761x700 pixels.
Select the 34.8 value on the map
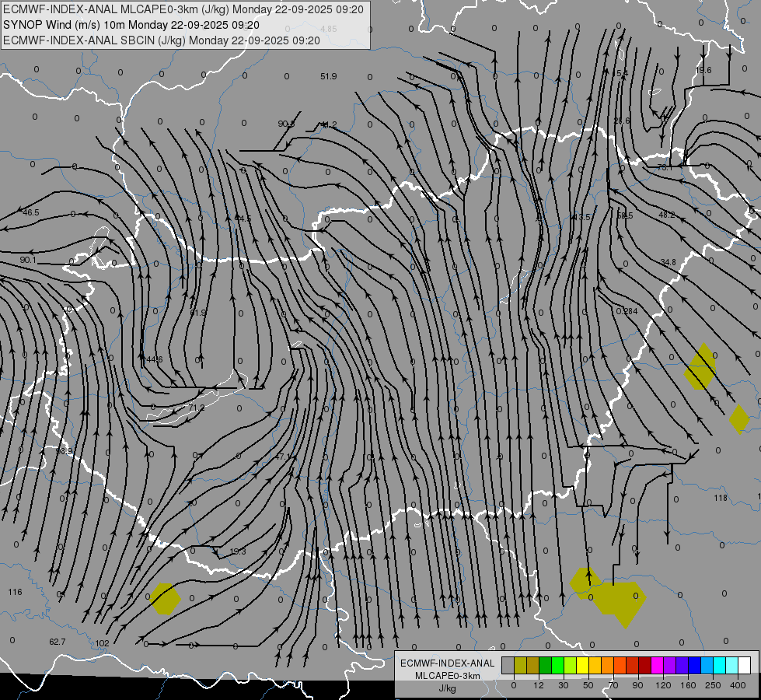point(668,262)
